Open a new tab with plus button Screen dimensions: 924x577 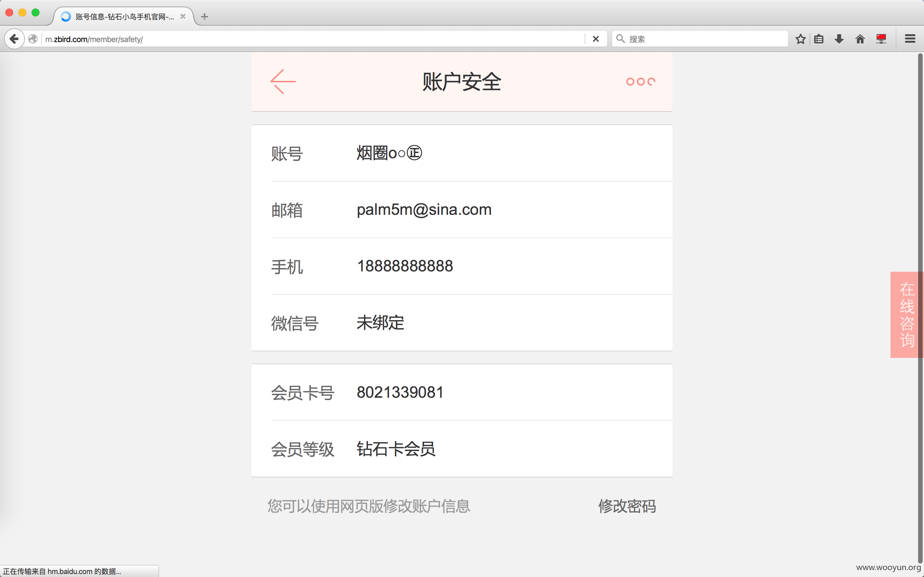(x=205, y=17)
